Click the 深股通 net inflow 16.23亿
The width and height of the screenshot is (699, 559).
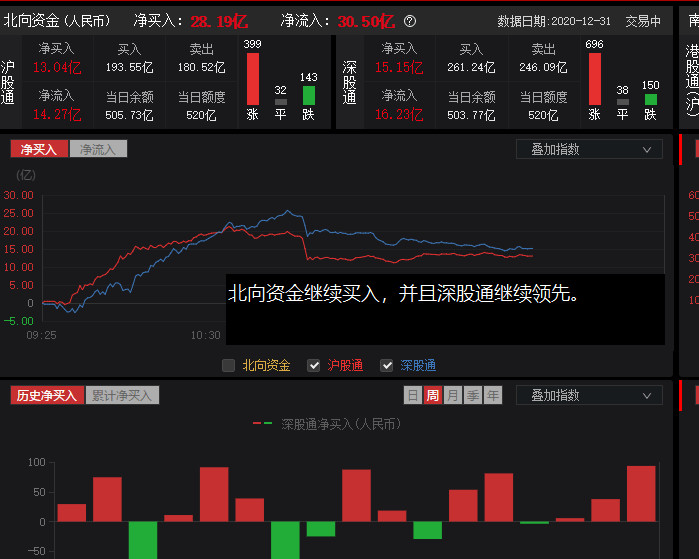(399, 115)
